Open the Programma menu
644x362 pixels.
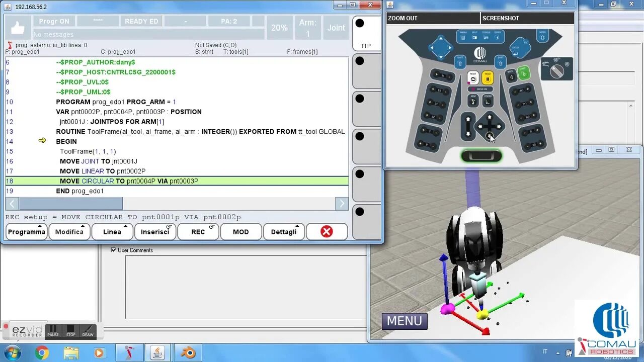pyautogui.click(x=27, y=232)
